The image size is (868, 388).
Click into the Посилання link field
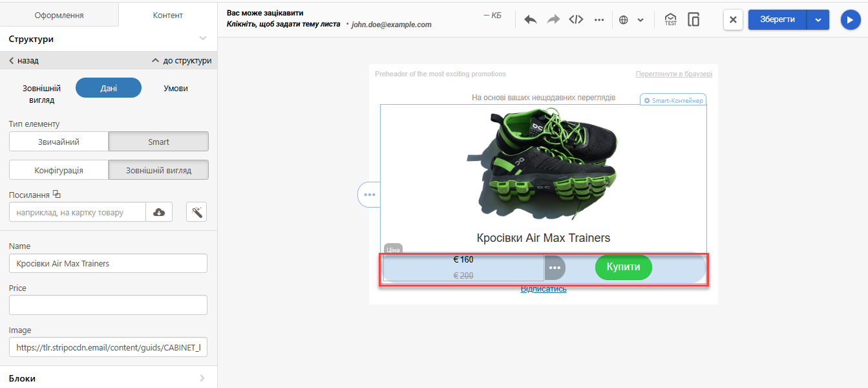tap(78, 212)
